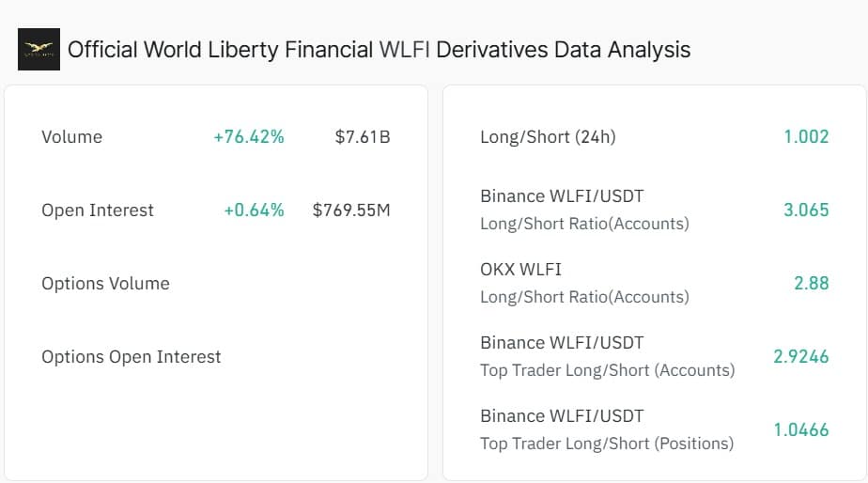Click the Long/Short (24h) label
Viewport: 868px width, 483px height.
pos(548,137)
